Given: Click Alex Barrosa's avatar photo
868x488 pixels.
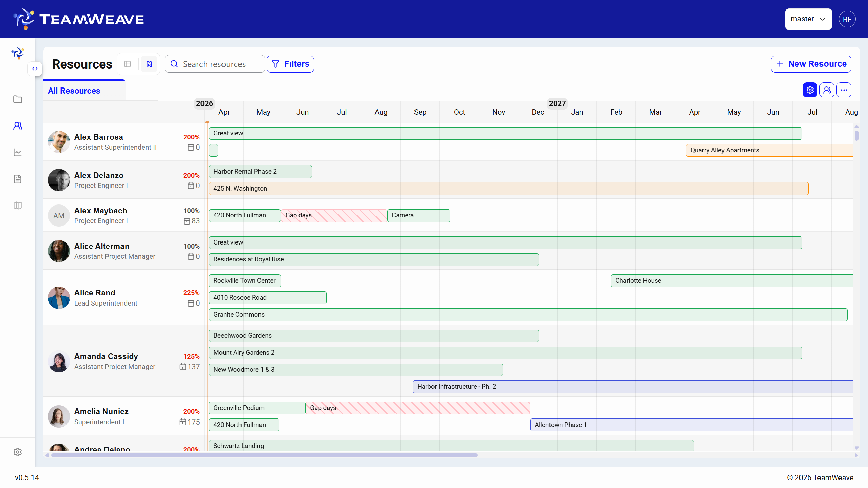Looking at the screenshot, I should tap(59, 142).
